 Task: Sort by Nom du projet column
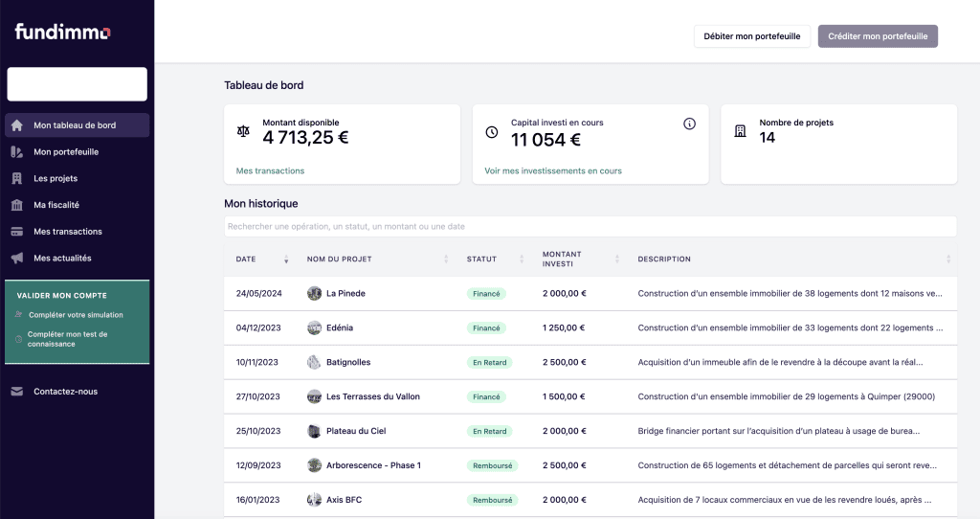click(446, 259)
